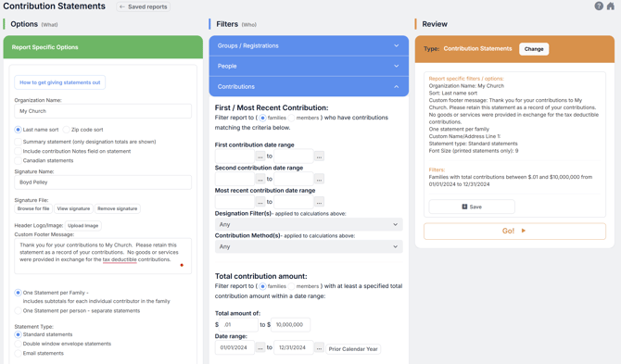The width and height of the screenshot is (621, 364).
Task: Open date picker for second contribution start date
Action: click(260, 180)
